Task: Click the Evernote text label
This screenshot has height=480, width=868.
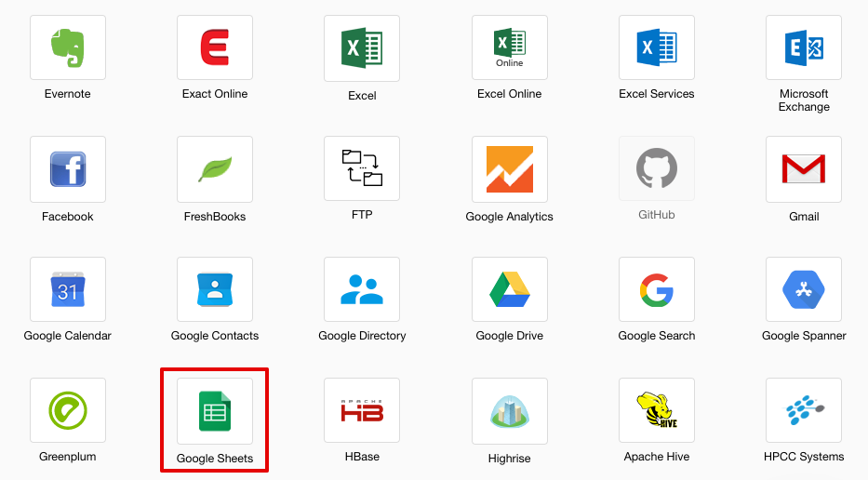Action: pos(68,94)
